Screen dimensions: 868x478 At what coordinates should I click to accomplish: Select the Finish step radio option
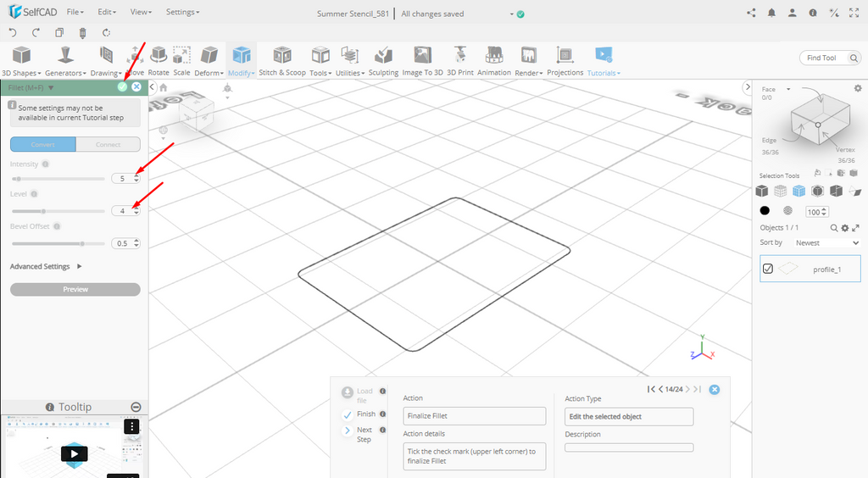(x=348, y=414)
